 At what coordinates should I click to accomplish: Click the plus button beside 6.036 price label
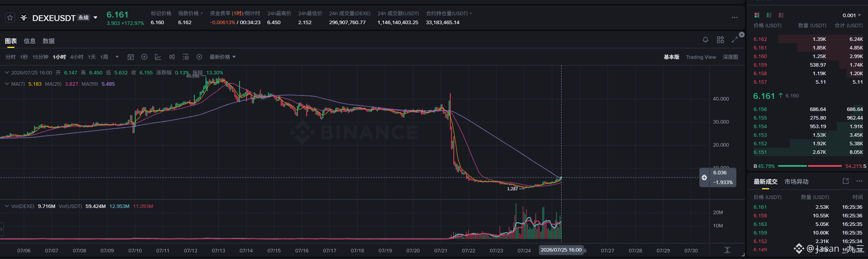(704, 178)
